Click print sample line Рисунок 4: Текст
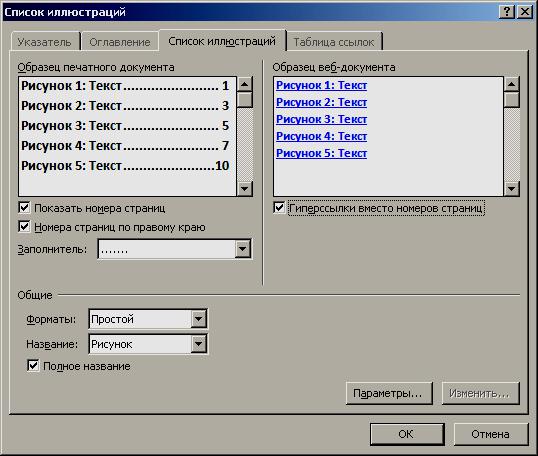The image size is (538, 456). [x=125, y=146]
